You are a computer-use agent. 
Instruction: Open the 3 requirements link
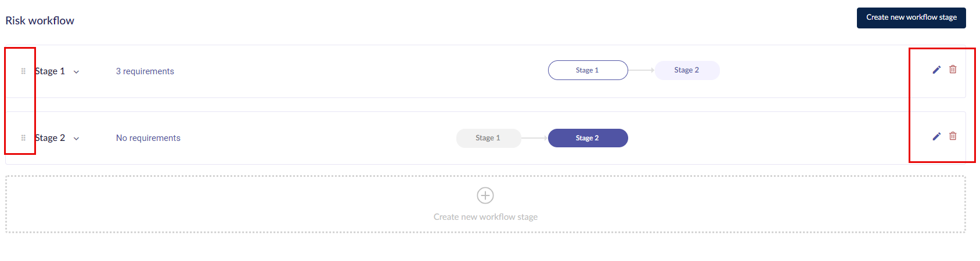[x=145, y=71]
